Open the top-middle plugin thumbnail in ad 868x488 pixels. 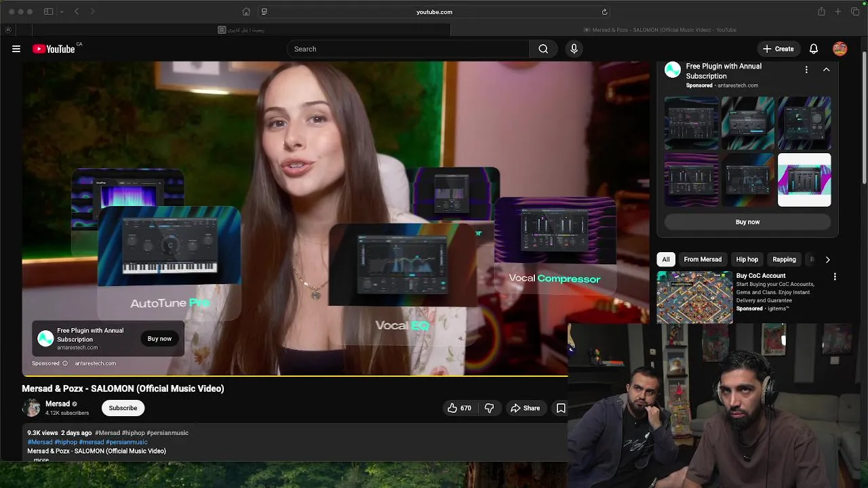(x=747, y=123)
